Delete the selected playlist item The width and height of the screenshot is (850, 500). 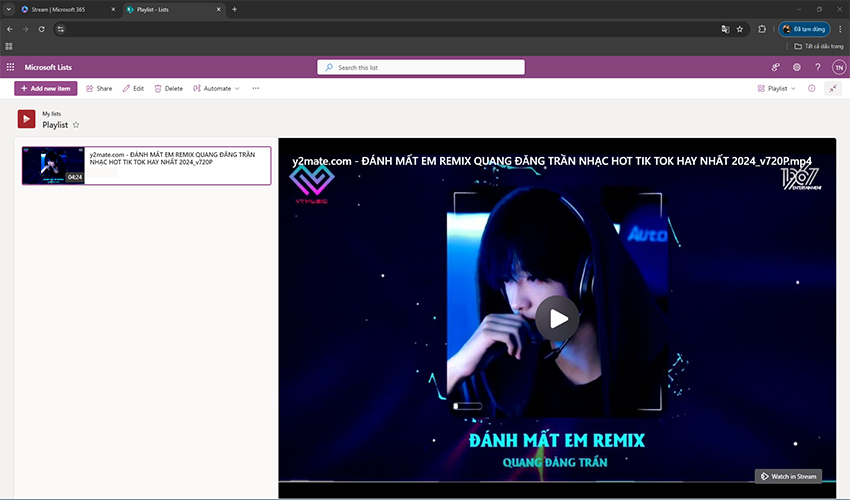point(169,88)
